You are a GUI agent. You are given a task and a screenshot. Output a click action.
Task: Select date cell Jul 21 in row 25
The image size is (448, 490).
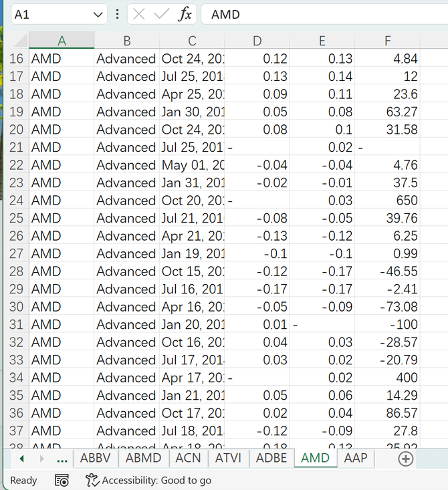coord(192,218)
